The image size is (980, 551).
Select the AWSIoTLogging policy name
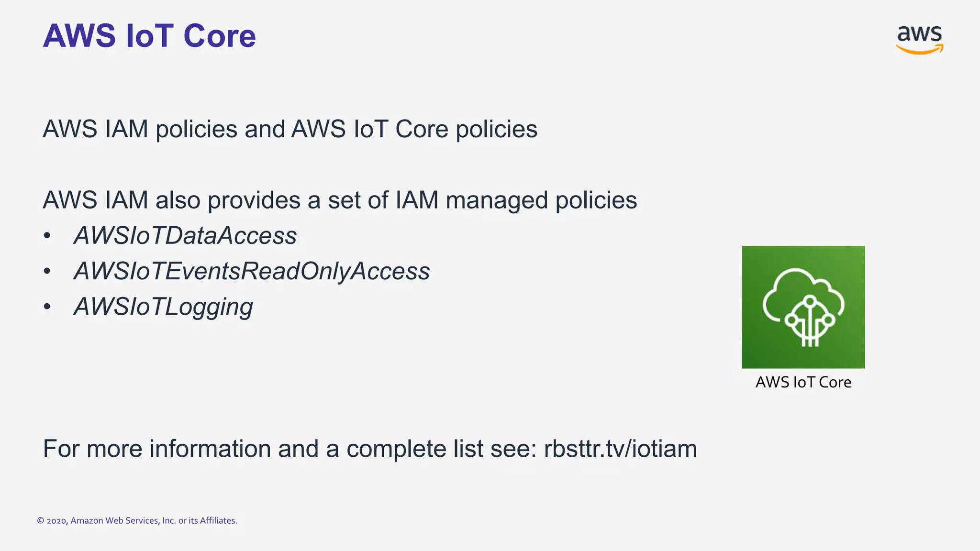(x=163, y=307)
